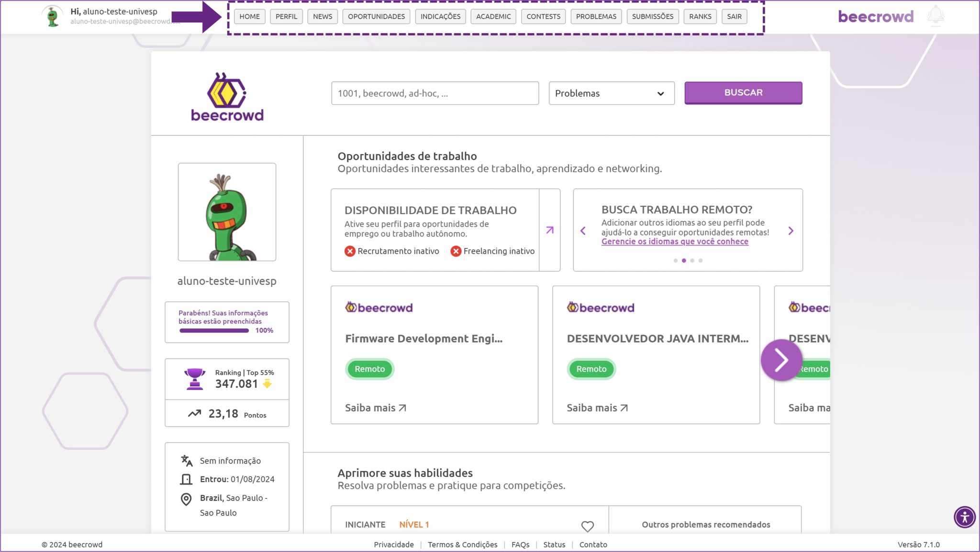
Task: Click the location pin icon for Brazil
Action: 186,499
